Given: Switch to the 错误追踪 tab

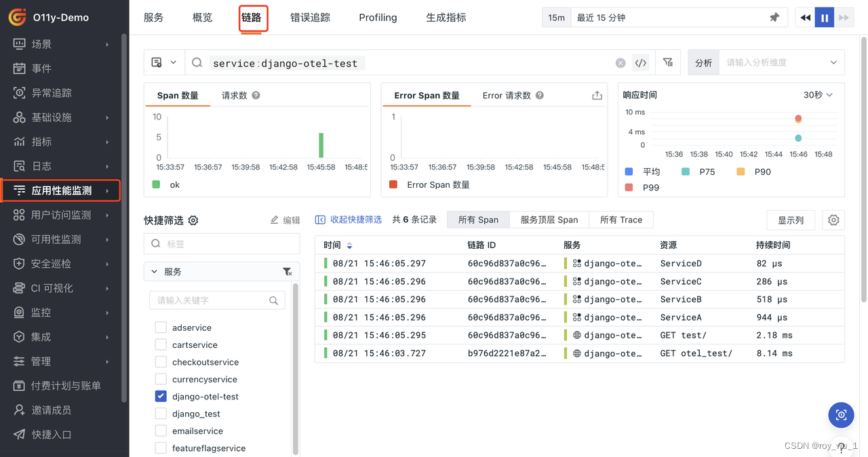Looking at the screenshot, I should point(310,18).
